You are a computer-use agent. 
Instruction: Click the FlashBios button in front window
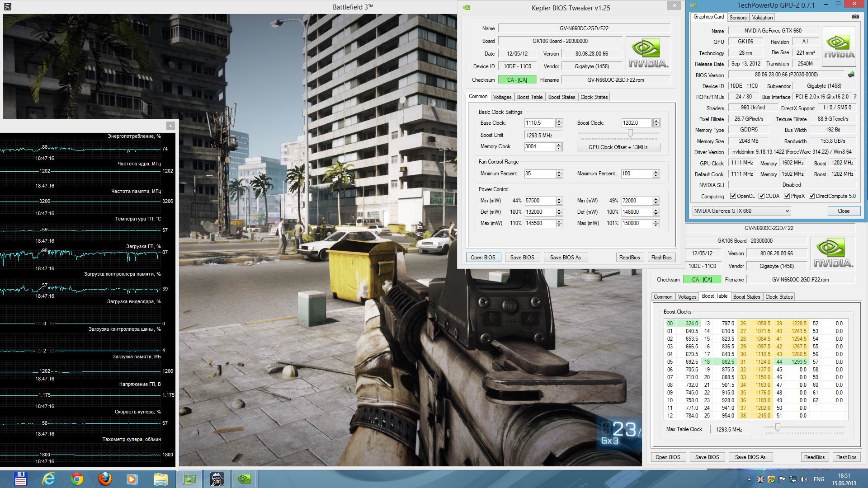[661, 258]
